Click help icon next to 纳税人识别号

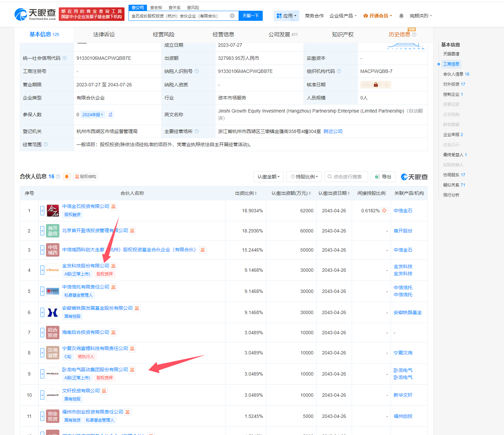(197, 71)
